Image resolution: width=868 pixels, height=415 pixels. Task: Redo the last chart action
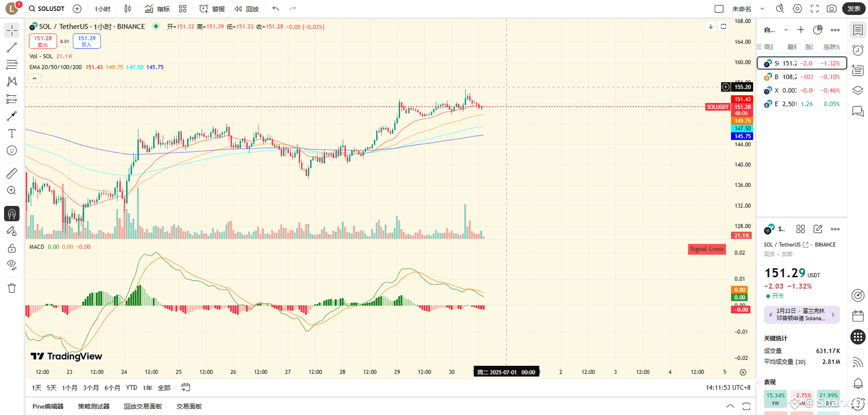[x=293, y=9]
